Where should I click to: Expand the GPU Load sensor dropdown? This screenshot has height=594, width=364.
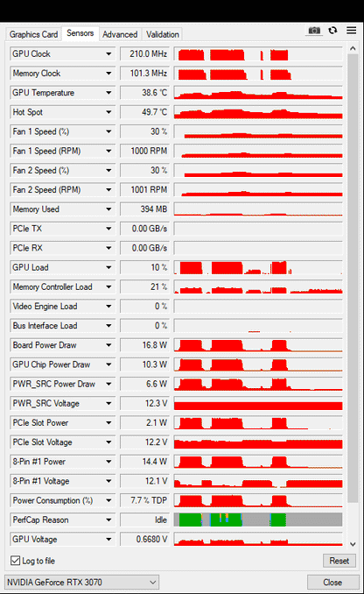(x=108, y=267)
